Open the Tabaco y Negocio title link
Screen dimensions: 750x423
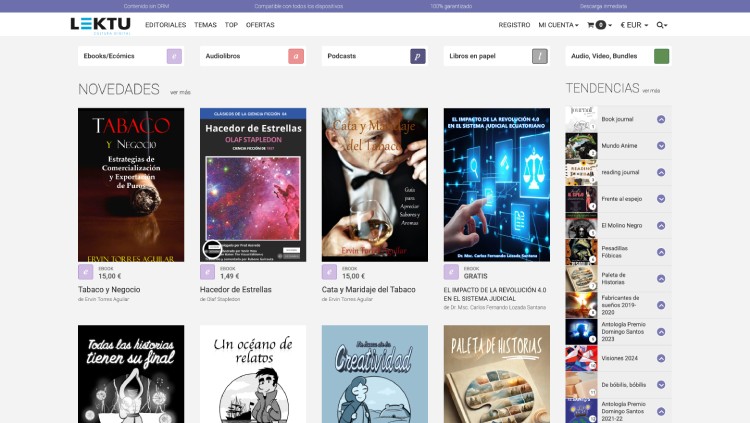pyautogui.click(x=109, y=289)
